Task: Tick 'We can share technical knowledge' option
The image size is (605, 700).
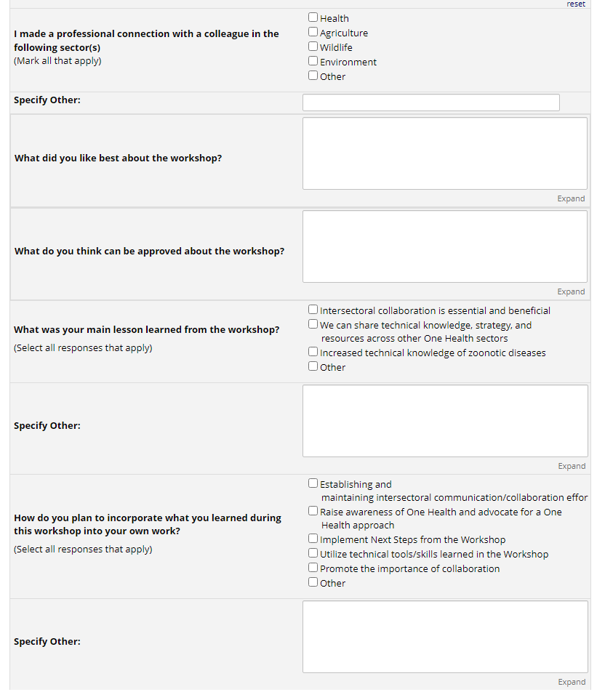Action: [x=313, y=324]
